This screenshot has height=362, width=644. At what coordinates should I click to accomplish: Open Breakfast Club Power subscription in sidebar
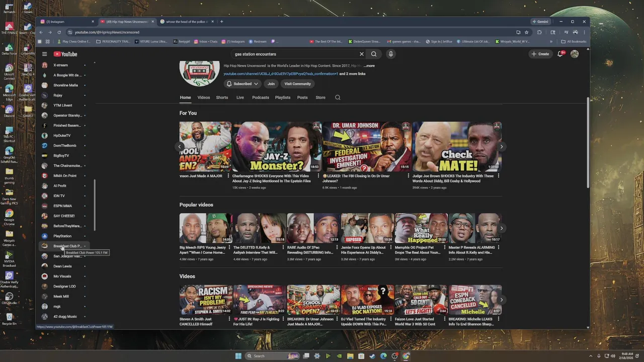coord(64,246)
